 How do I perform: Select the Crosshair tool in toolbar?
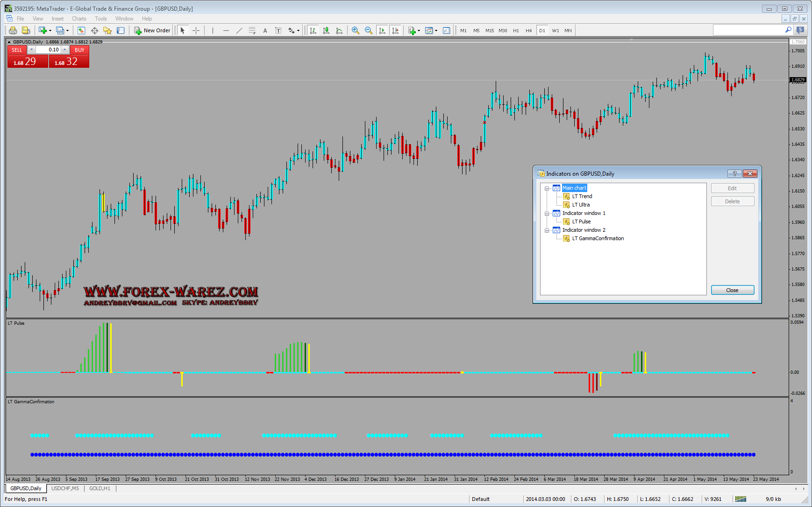tap(196, 31)
